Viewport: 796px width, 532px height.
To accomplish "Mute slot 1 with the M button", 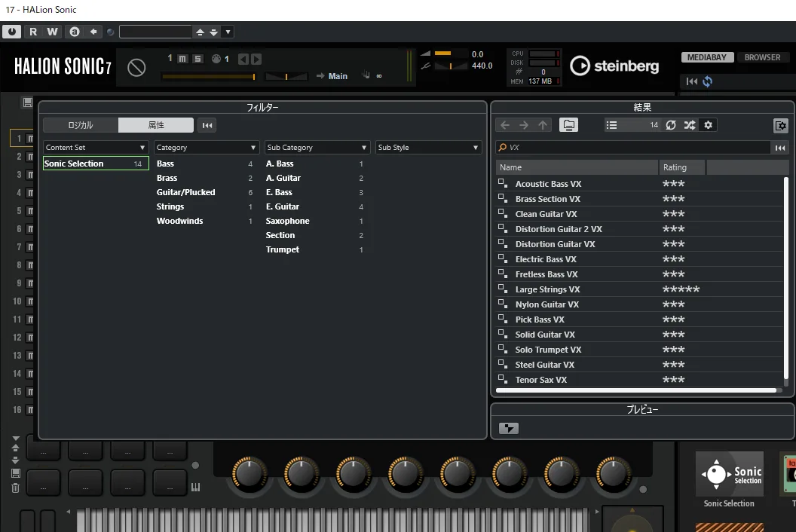I will (x=182, y=59).
